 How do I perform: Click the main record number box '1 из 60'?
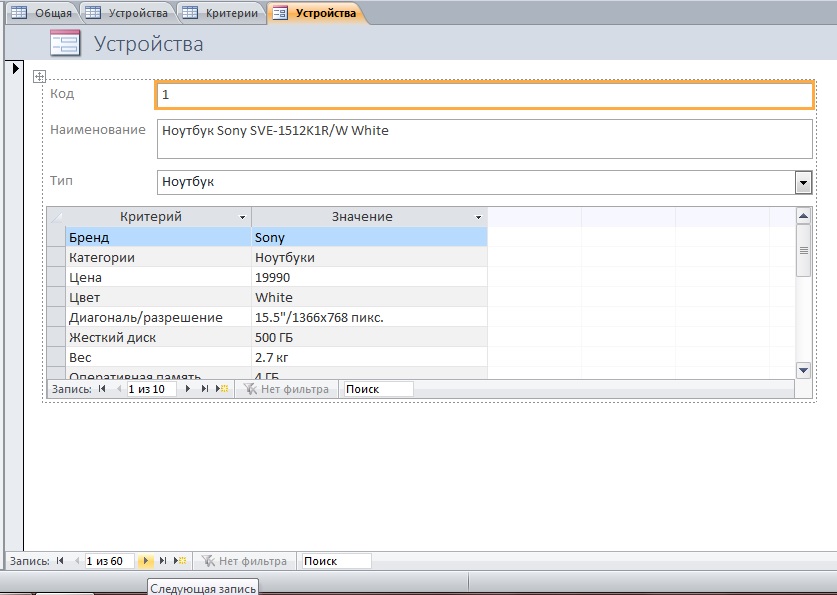(x=109, y=561)
